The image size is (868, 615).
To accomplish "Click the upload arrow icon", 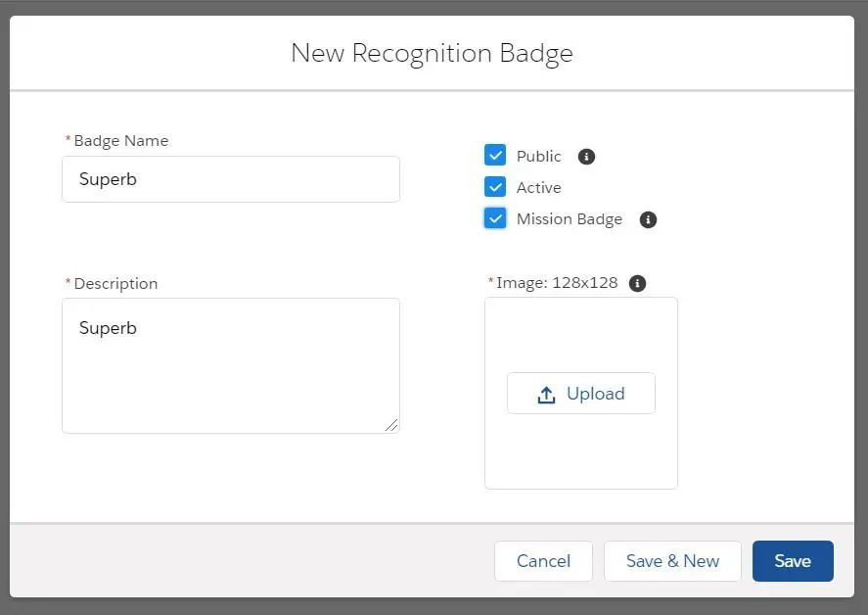I will (546, 394).
